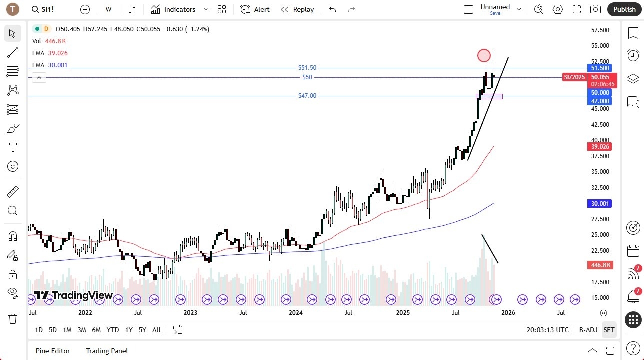Open the Trading Panel tab
This screenshot has height=360, width=644.
106,350
